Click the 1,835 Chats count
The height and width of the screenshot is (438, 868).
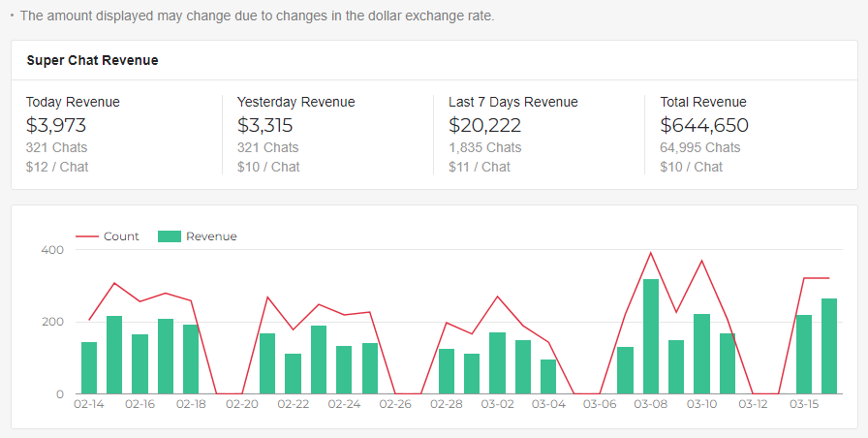click(x=485, y=148)
